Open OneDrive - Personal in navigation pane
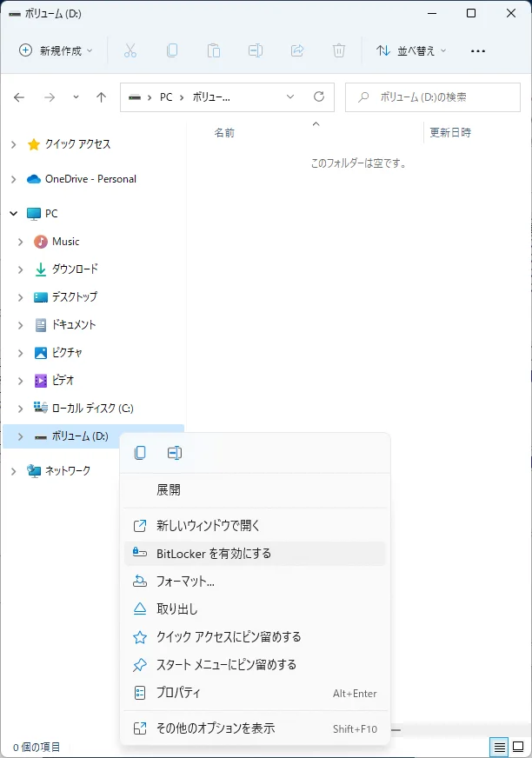 coord(90,179)
